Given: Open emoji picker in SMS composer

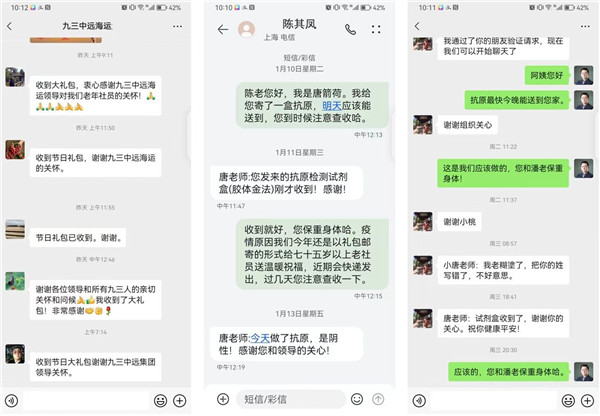Looking at the screenshot, I should click(x=357, y=399).
